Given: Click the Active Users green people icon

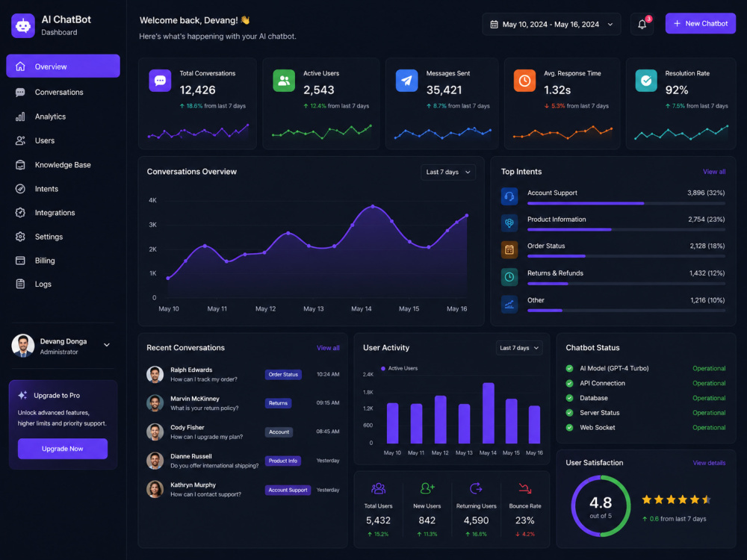Looking at the screenshot, I should pyautogui.click(x=283, y=81).
